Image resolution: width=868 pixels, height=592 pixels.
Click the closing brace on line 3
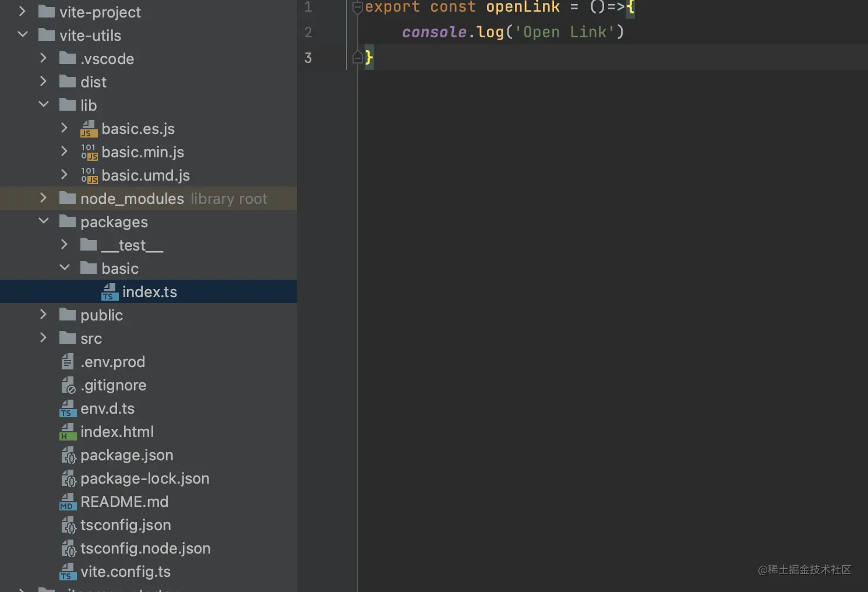pos(369,57)
